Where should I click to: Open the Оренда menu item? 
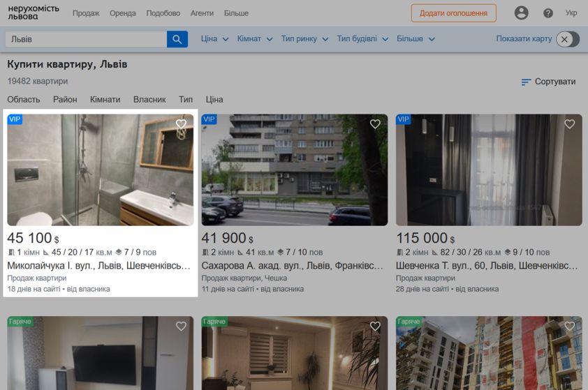point(123,13)
